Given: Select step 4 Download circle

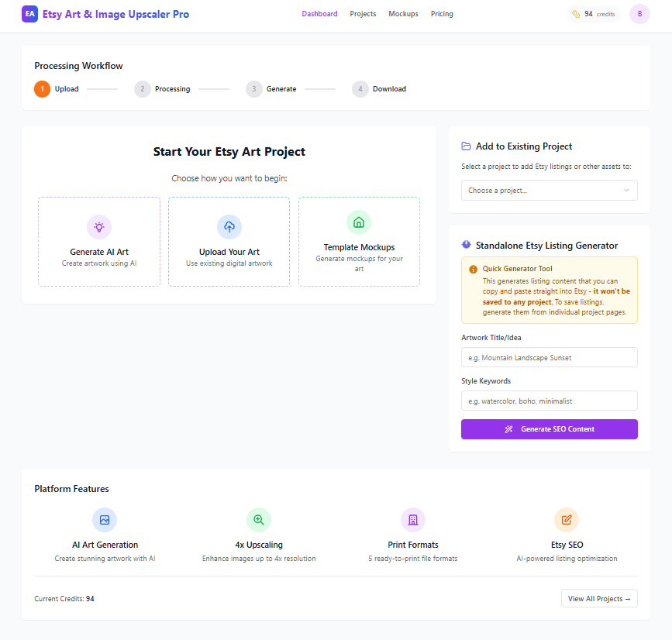Looking at the screenshot, I should [x=360, y=89].
